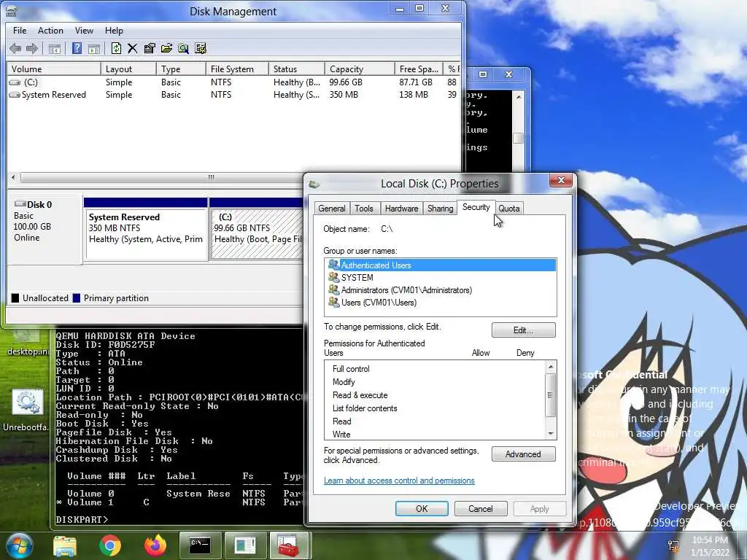Screen dimensions: 747x560
Task: Switch to the General tab
Action: tap(332, 209)
